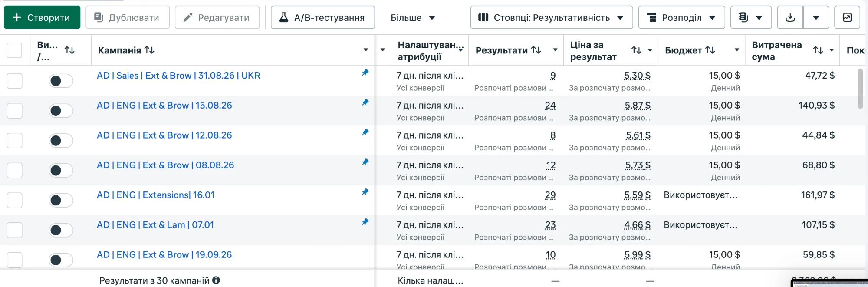This screenshot has height=287, width=868.
Task: Open Стовпці: Результативність column selector
Action: click(551, 17)
